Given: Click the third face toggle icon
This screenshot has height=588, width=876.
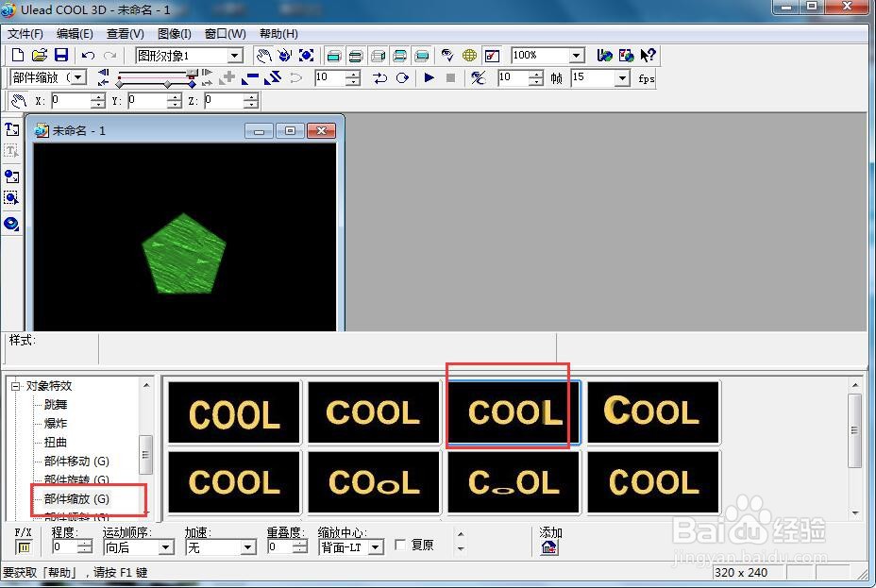Looking at the screenshot, I should tap(378, 56).
